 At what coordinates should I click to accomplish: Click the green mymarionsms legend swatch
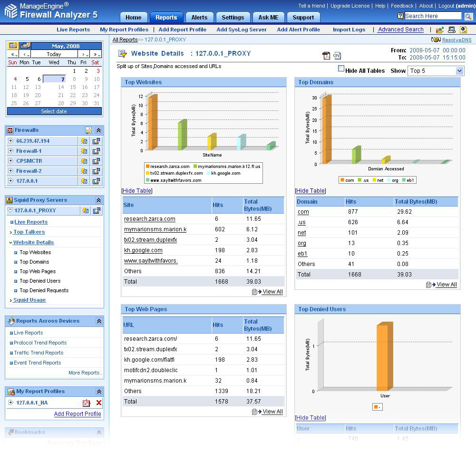pyautogui.click(x=195, y=166)
